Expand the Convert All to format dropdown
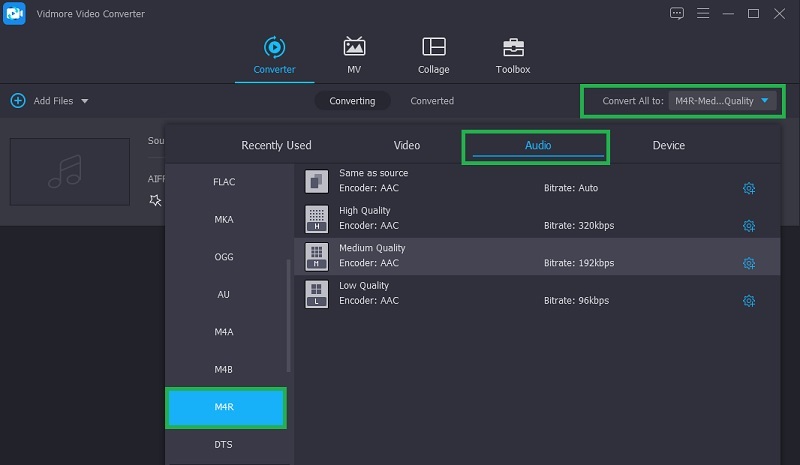Image resolution: width=800 pixels, height=465 pixels. (x=765, y=101)
